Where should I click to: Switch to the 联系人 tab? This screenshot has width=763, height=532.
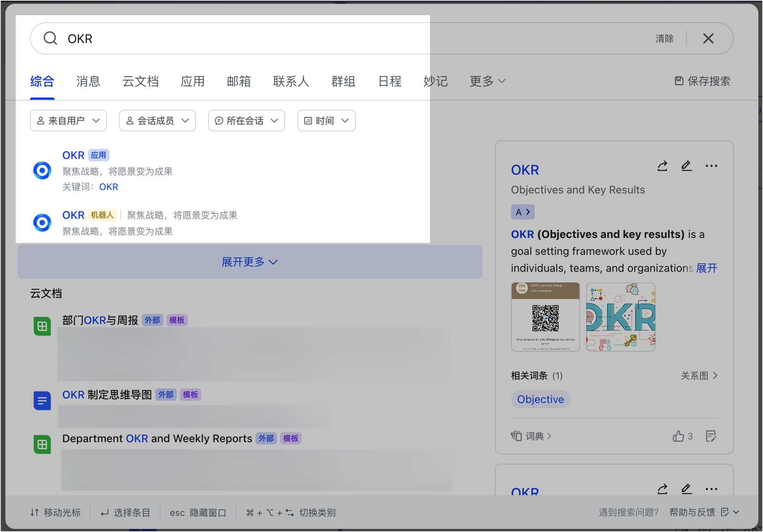pyautogui.click(x=291, y=81)
